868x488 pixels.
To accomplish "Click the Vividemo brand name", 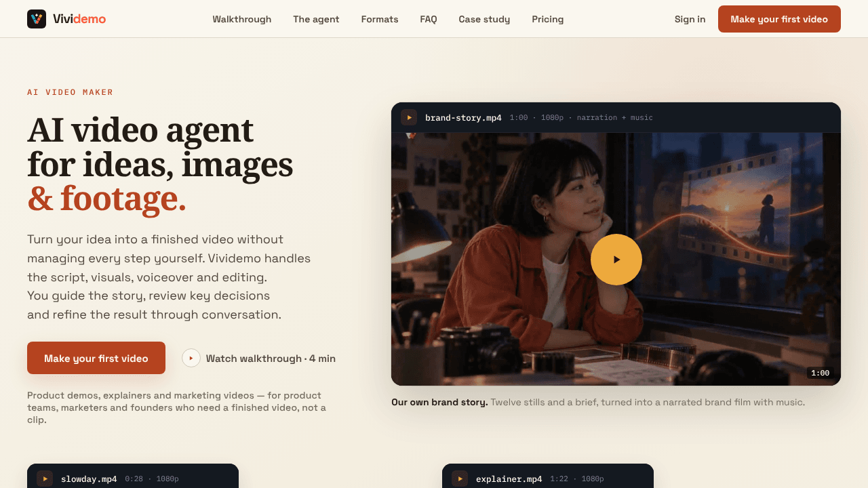I will point(79,19).
